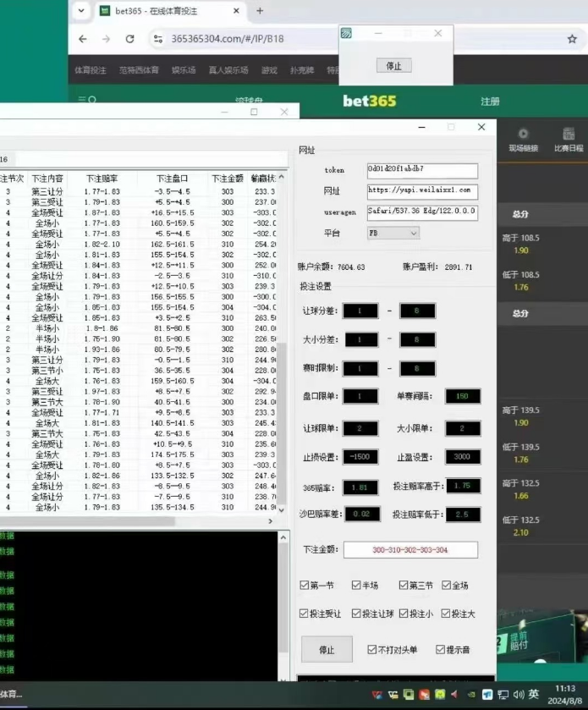Click the token input field
This screenshot has width=588, height=710.
click(421, 169)
